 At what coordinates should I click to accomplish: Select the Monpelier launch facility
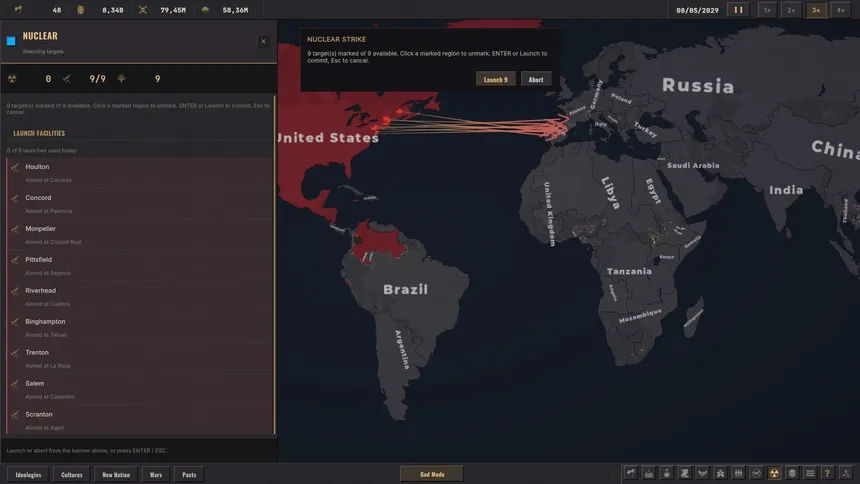[x=140, y=235]
